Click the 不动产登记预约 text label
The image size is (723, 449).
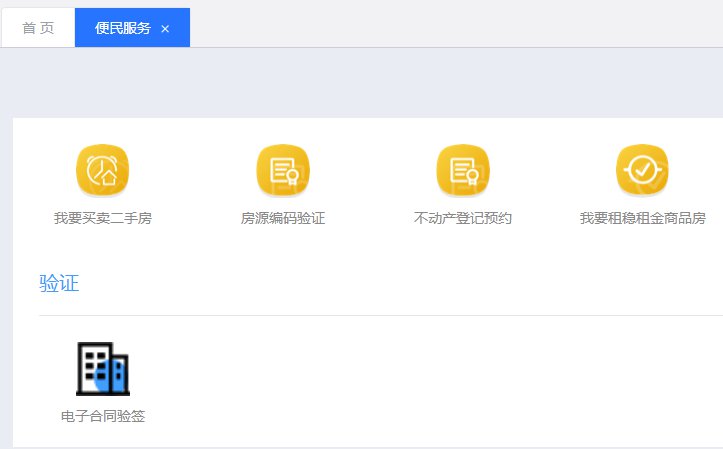pyautogui.click(x=463, y=218)
